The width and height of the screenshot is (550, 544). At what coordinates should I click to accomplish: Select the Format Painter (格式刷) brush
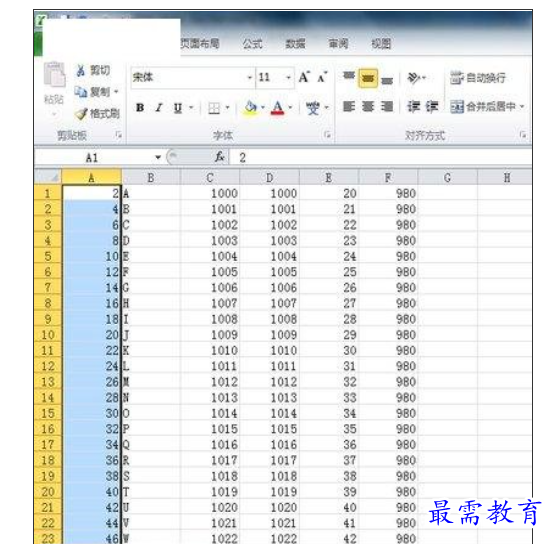[x=81, y=114]
